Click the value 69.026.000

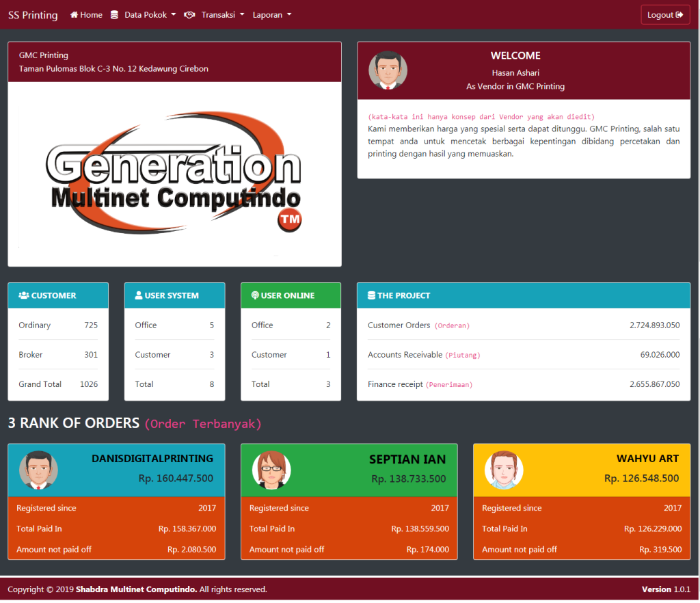660,354
